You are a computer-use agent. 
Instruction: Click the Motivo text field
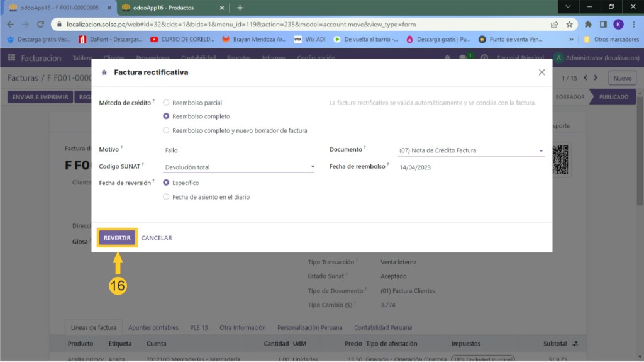pos(239,150)
